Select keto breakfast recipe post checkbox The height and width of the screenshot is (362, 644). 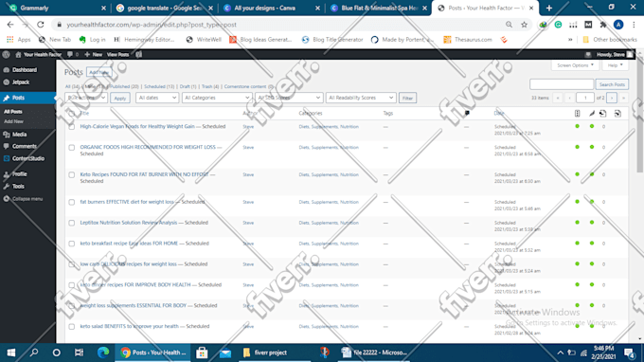(x=72, y=244)
